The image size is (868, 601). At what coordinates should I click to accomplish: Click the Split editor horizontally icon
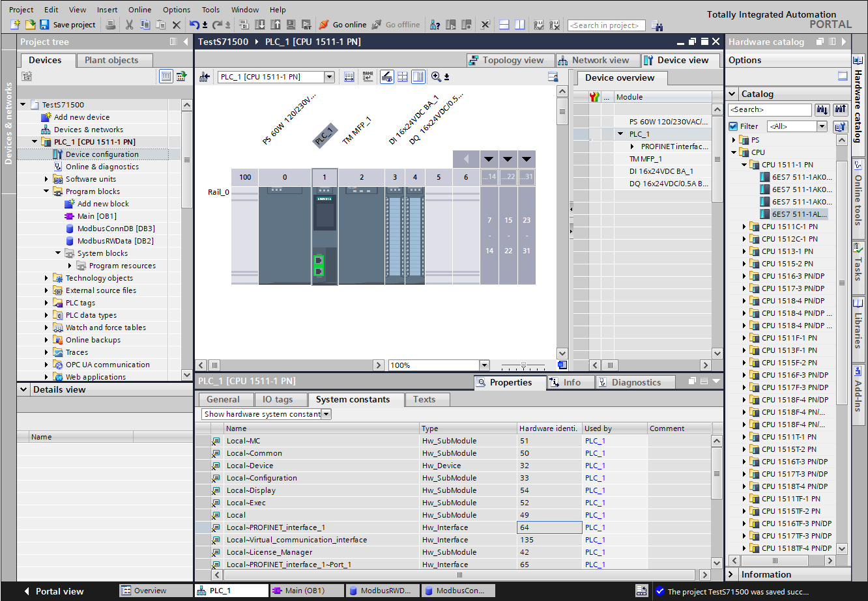504,25
